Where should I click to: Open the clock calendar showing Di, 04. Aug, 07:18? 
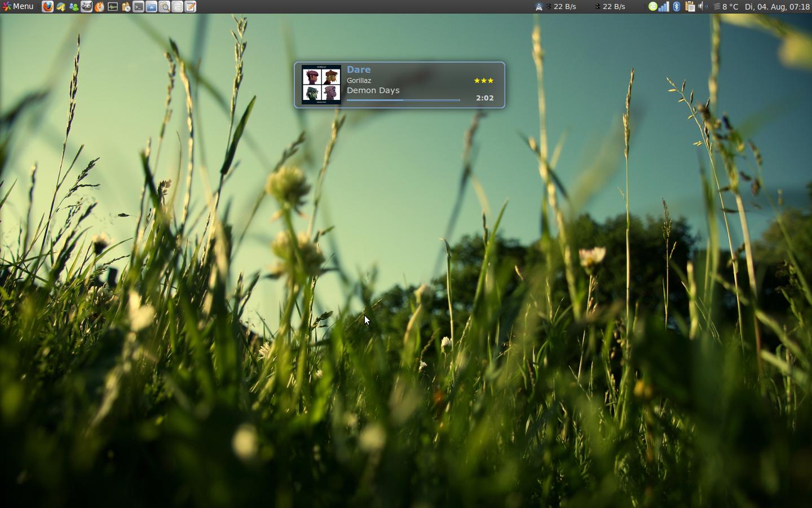(777, 7)
